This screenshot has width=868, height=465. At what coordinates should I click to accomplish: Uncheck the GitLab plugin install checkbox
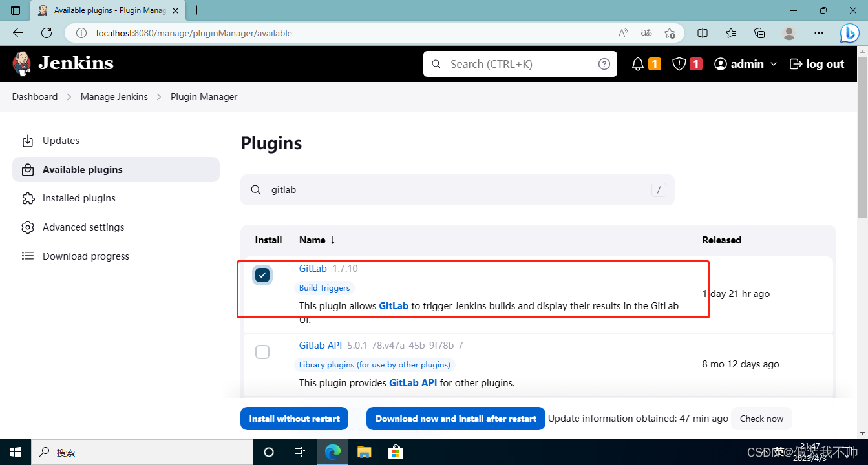262,275
